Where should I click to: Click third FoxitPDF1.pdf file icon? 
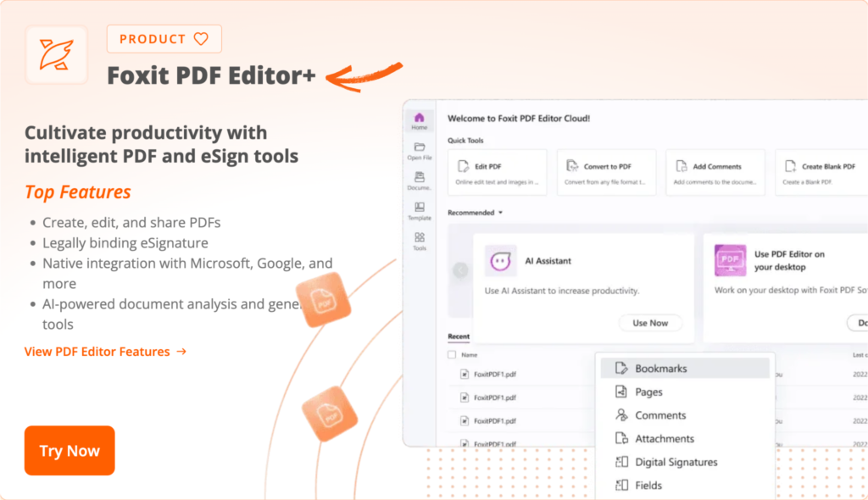coord(465,421)
